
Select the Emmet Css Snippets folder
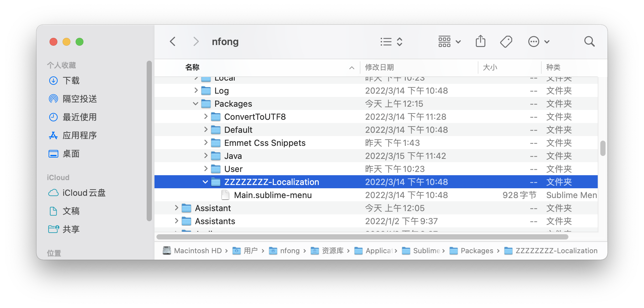pyautogui.click(x=265, y=143)
